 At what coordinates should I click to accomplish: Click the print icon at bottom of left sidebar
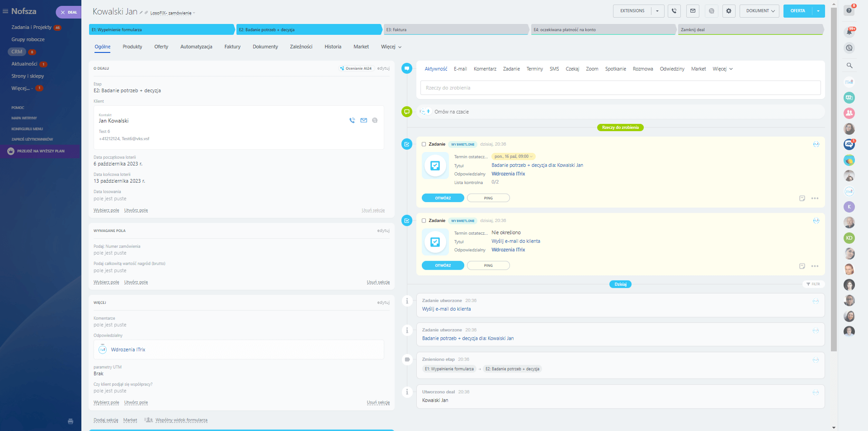click(x=71, y=421)
